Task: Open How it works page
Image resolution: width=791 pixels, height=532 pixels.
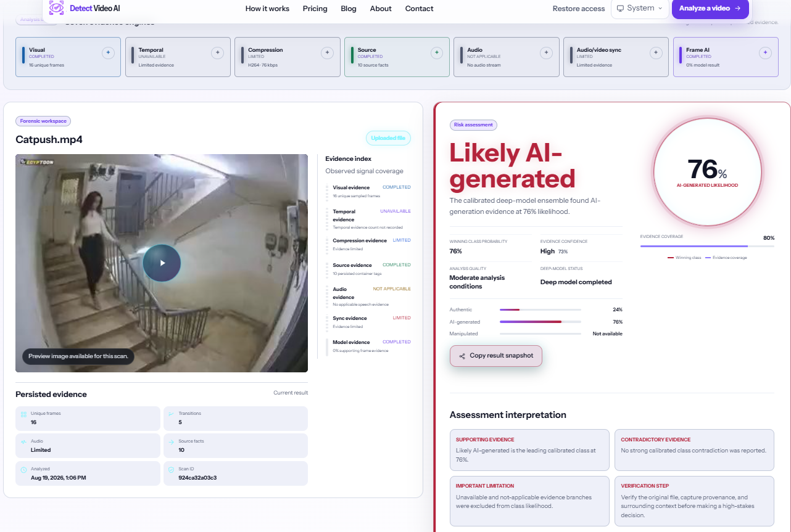Action: (267, 9)
